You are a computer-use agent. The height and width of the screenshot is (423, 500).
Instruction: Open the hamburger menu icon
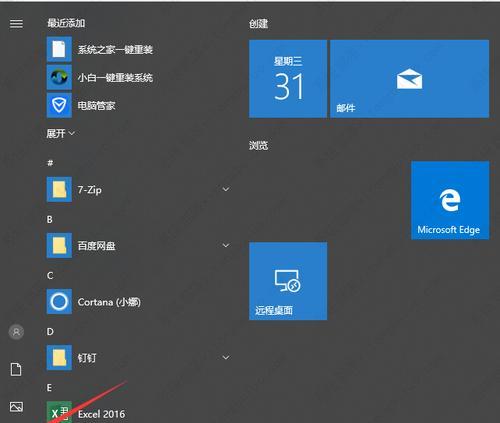[16, 24]
